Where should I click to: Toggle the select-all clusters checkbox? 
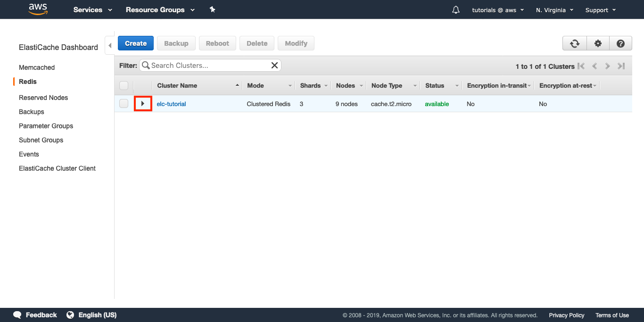pos(124,85)
